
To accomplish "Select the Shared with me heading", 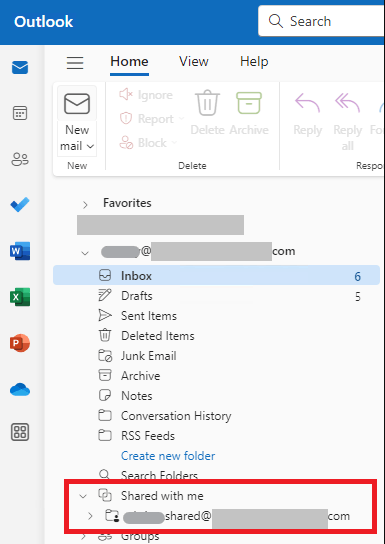I will pos(162,496).
